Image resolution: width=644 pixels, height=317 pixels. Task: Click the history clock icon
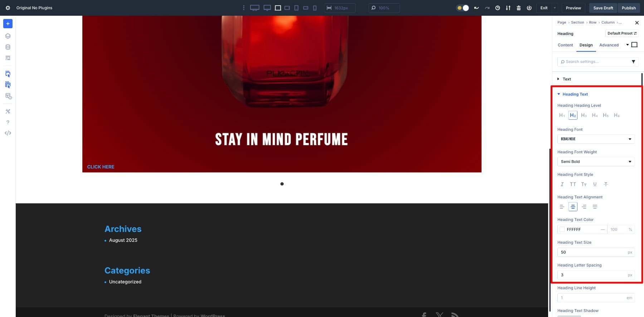click(x=497, y=8)
